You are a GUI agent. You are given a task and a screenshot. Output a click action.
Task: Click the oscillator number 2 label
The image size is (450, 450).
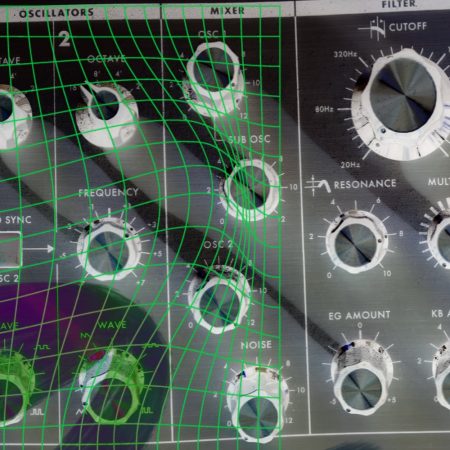pyautogui.click(x=64, y=39)
